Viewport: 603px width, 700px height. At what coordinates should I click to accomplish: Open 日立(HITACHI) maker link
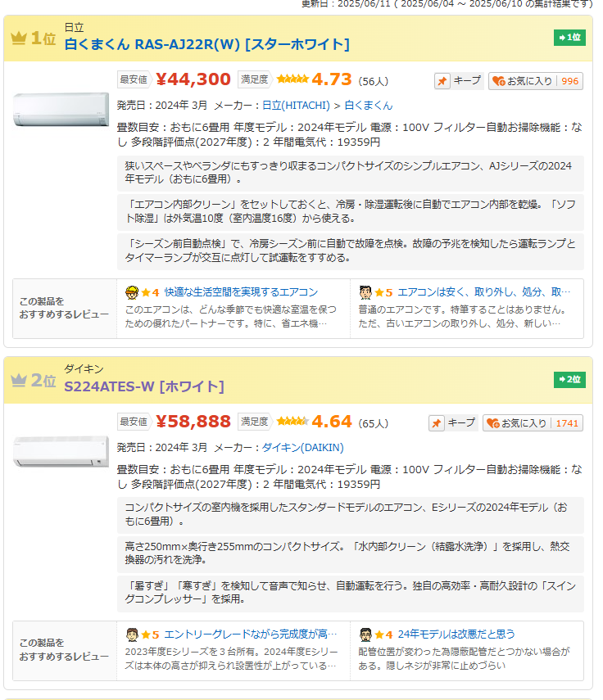point(296,106)
